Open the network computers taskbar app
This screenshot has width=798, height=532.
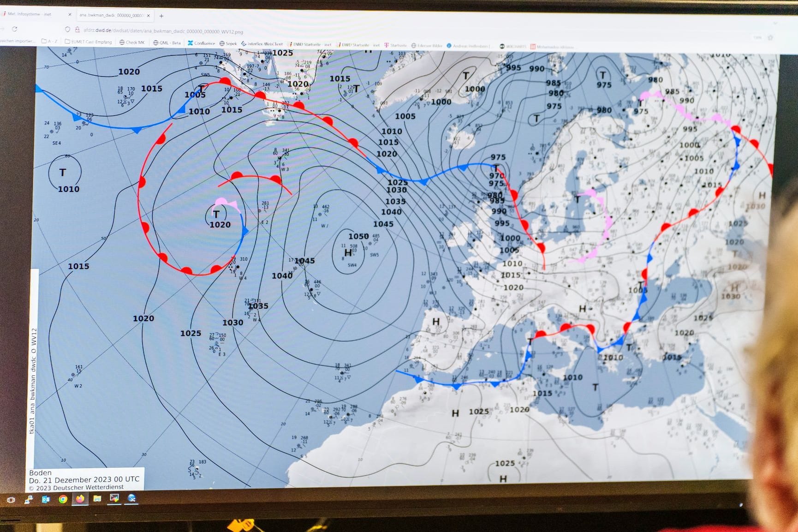(29, 499)
